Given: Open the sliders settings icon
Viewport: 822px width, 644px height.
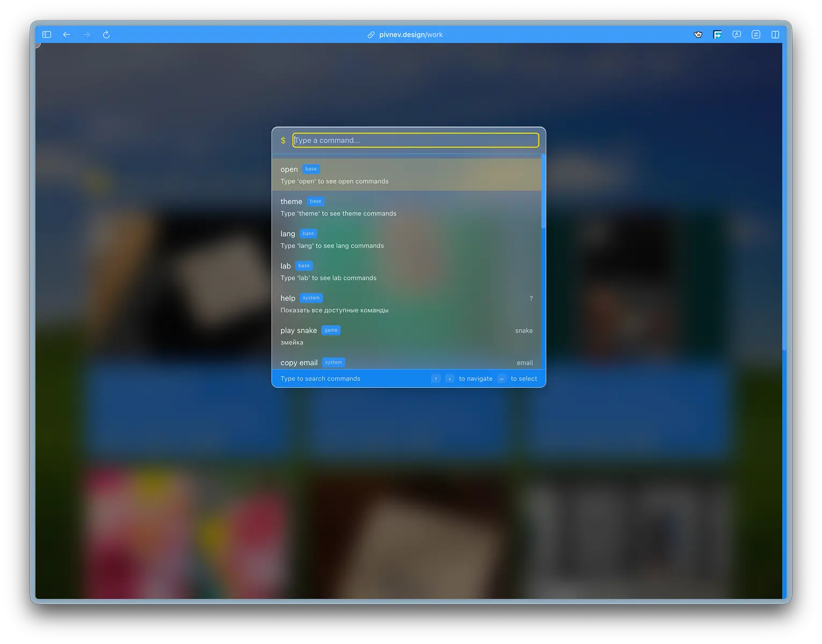Looking at the screenshot, I should click(756, 34).
